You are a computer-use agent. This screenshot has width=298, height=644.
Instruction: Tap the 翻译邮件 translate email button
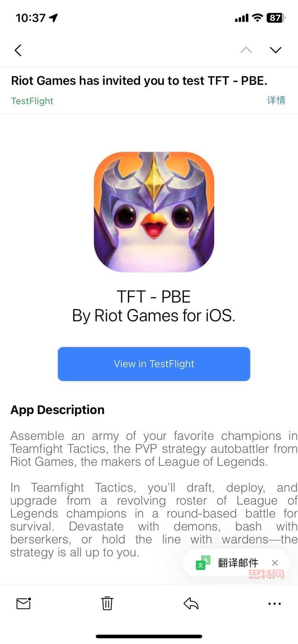click(238, 563)
